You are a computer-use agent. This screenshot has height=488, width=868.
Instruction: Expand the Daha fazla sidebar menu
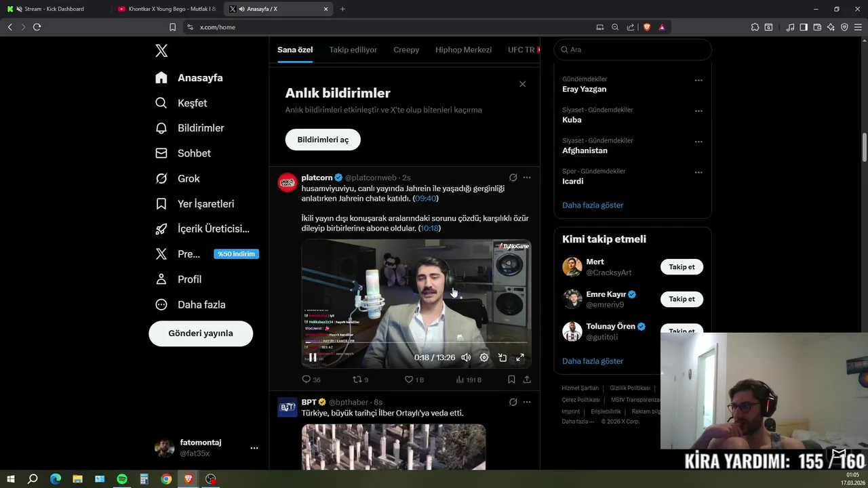[190, 304]
